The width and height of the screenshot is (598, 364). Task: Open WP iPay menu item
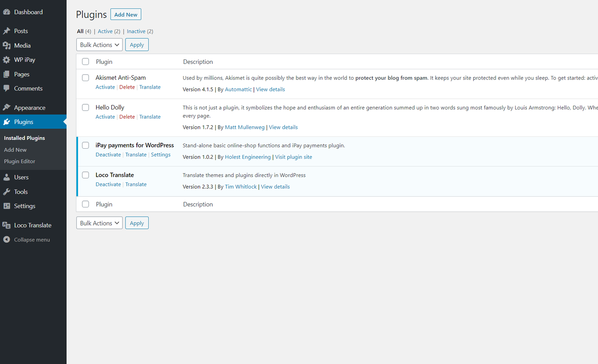24,60
